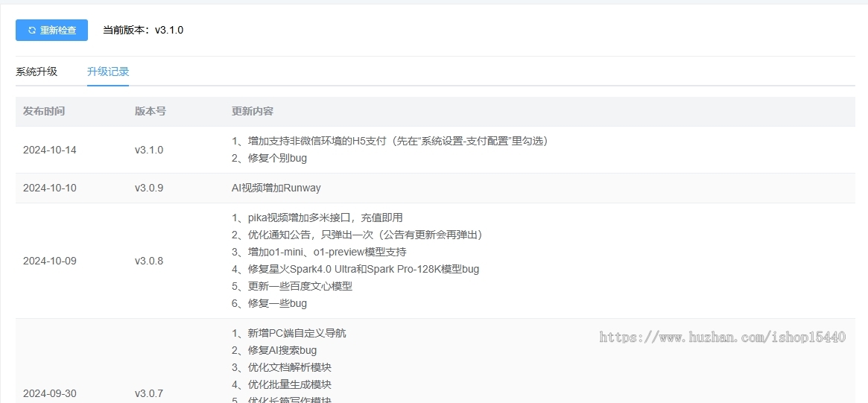Click text 修复星火Spark4.0 Ultra line

[355, 269]
